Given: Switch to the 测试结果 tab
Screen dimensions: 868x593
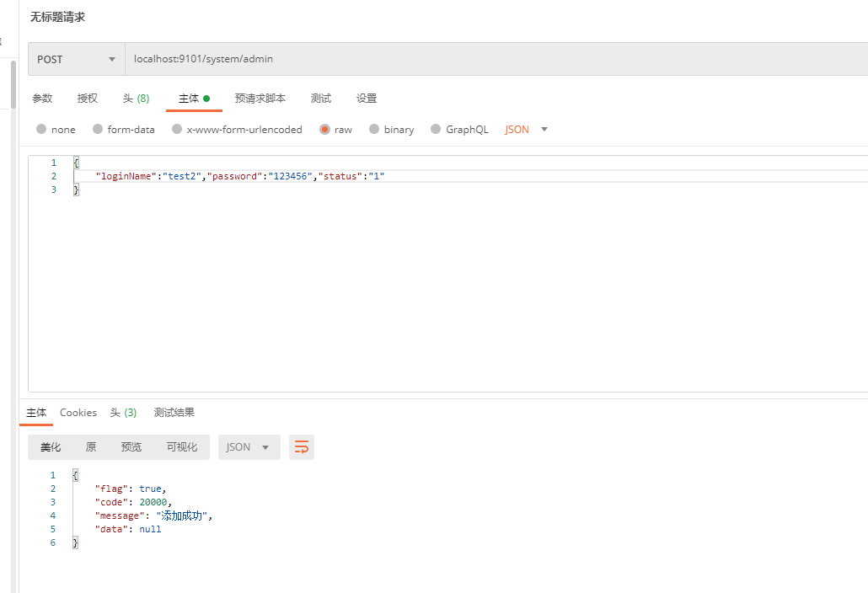Looking at the screenshot, I should tap(174, 413).
